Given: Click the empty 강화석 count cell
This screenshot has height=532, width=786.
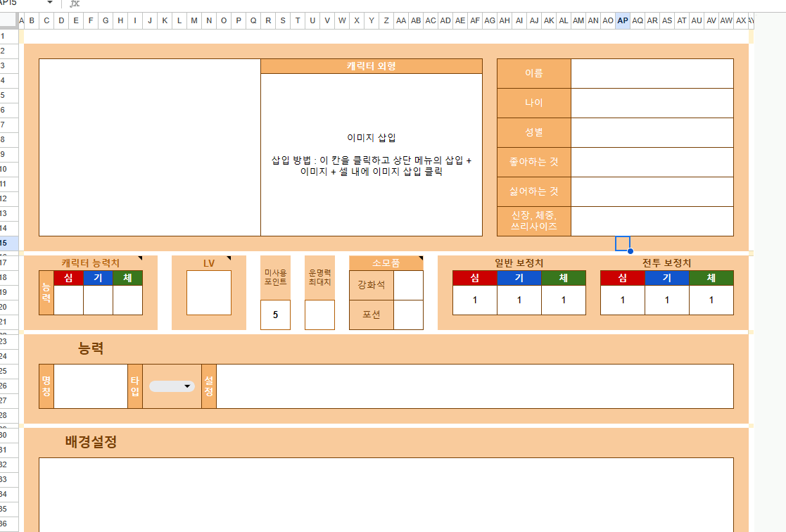Looking at the screenshot, I should pos(408,285).
